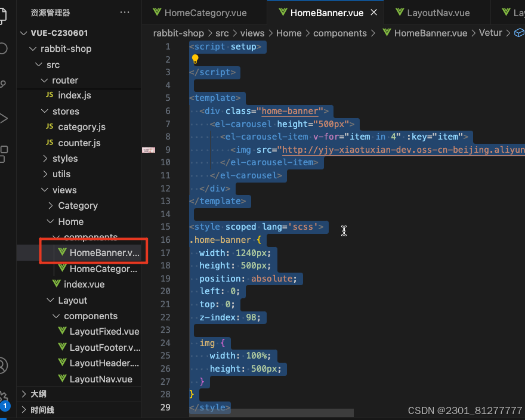Click the JS icon beside category.js
Viewport: 525px width, 420px height.
[50, 126]
